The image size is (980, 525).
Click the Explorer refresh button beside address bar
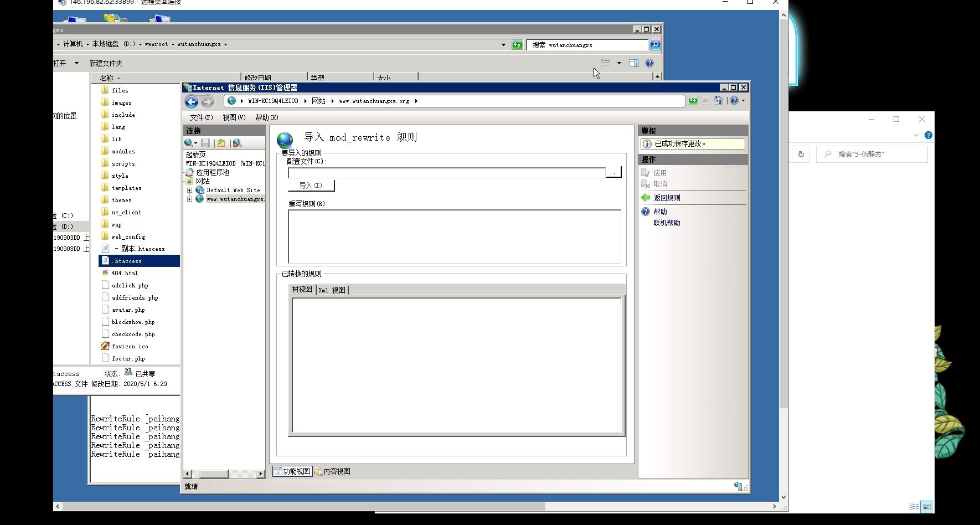(517, 45)
